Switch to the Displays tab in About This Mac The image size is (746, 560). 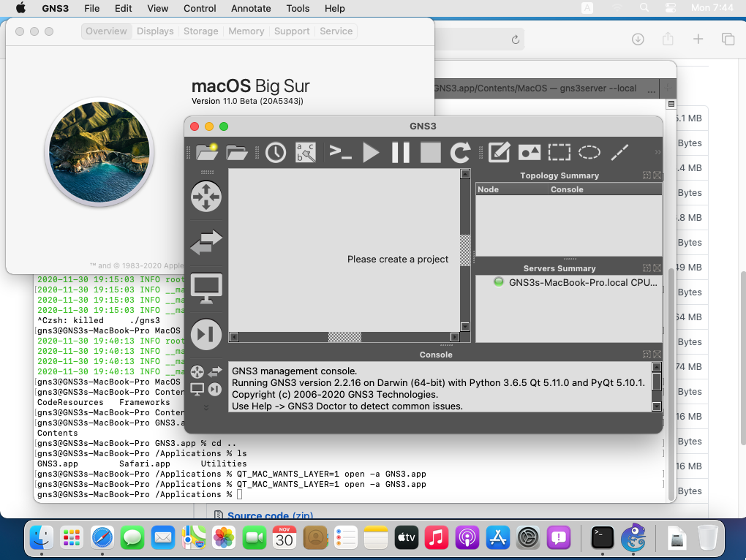coord(155,31)
